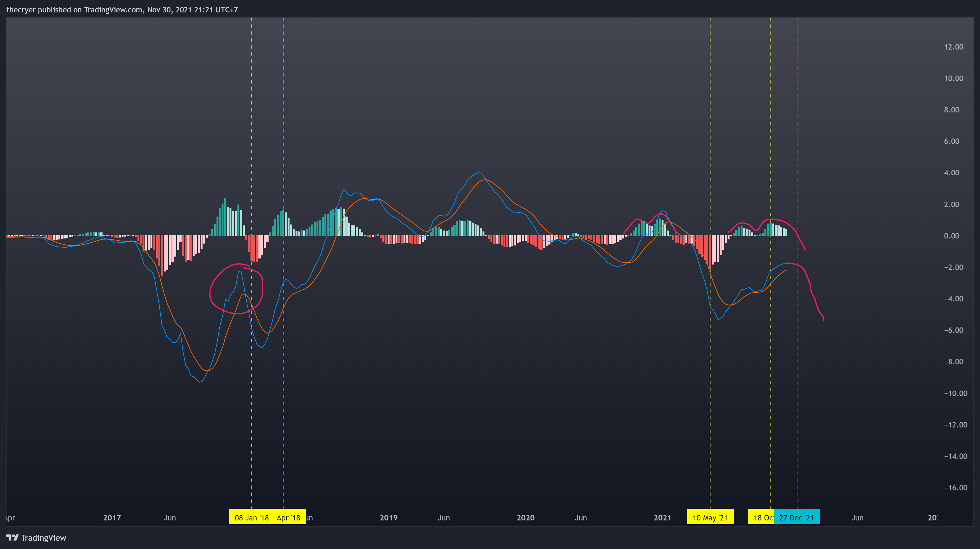Click the −4.00 price axis value

(x=954, y=299)
